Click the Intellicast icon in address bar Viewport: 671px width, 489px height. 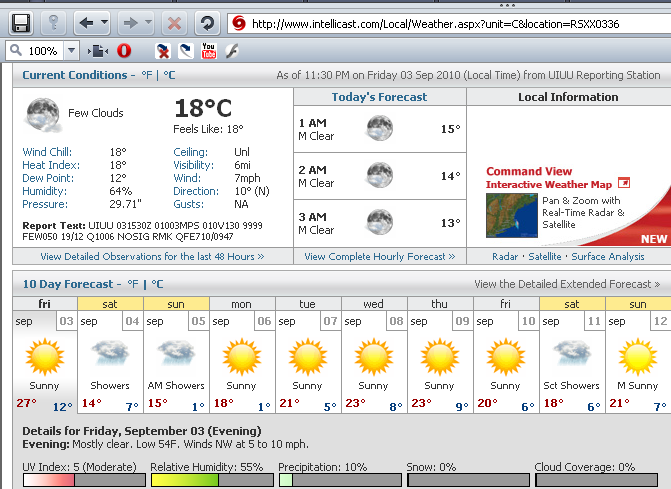238,22
